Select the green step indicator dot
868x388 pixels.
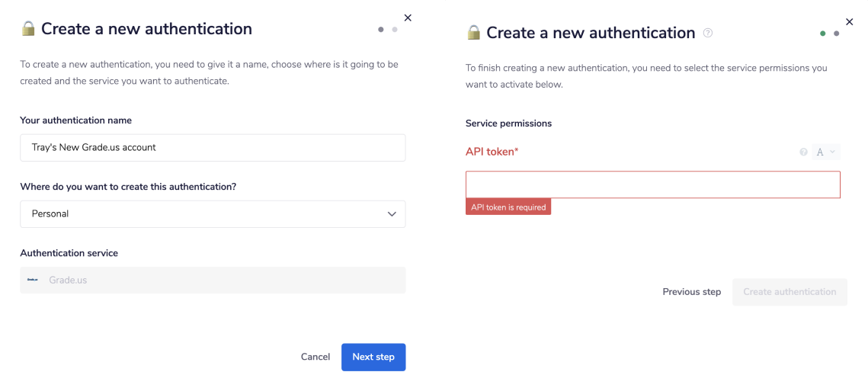[823, 34]
